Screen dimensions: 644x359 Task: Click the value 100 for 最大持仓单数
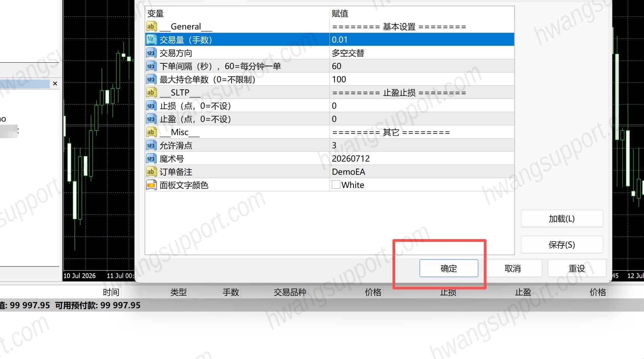[x=339, y=79]
